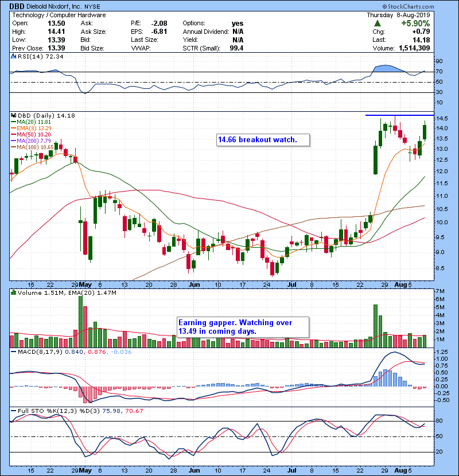Select the DBD ticker symbol in header
Screen dimensions: 459x476
[17, 6]
